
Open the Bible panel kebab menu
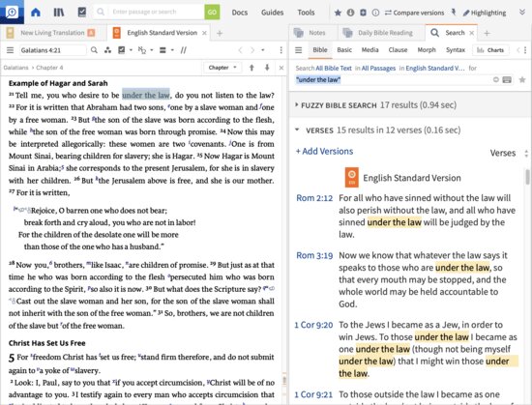(x=281, y=50)
